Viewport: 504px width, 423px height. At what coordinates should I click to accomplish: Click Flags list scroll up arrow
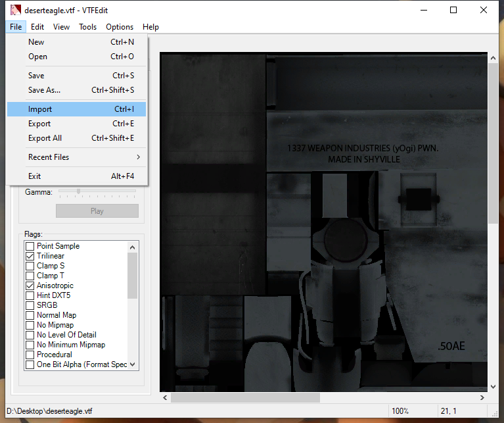(133, 247)
